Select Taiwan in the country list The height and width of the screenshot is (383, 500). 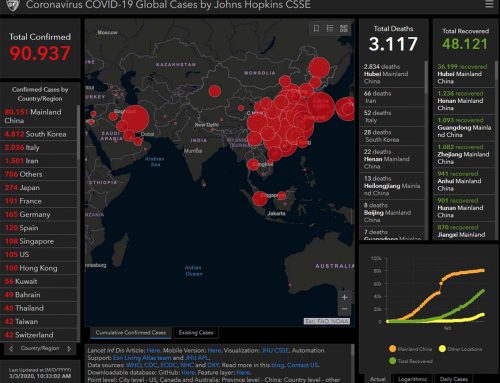pyautogui.click(x=39, y=321)
